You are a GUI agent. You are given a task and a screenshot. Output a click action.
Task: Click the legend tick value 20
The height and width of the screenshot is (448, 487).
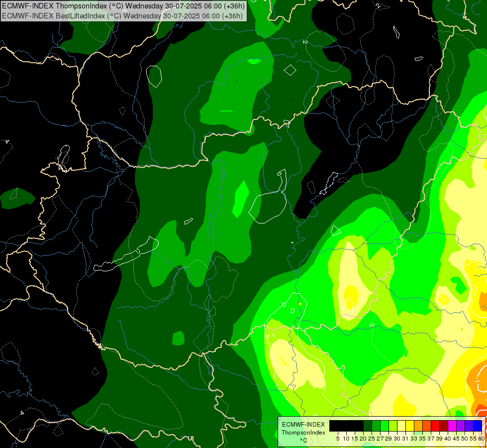pyautogui.click(x=364, y=439)
